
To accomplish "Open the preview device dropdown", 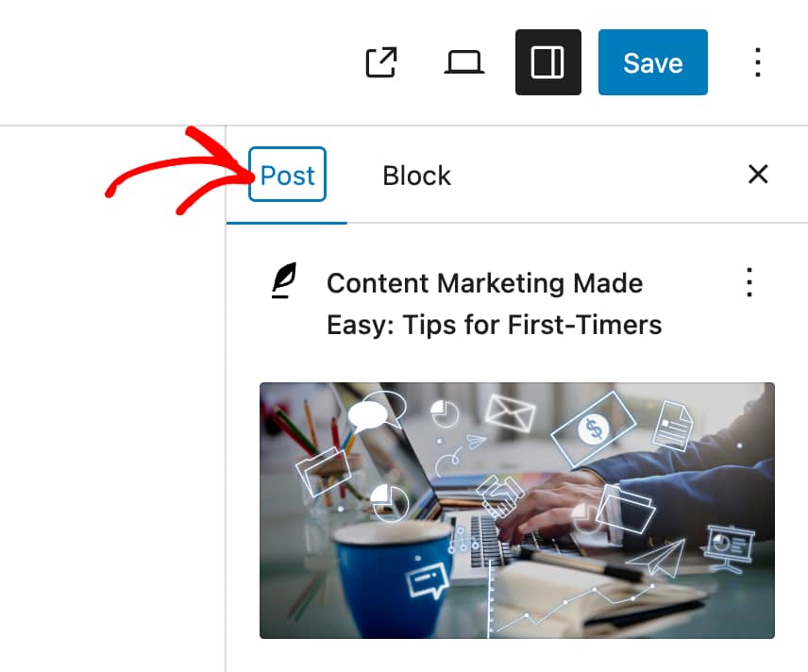I will click(463, 62).
